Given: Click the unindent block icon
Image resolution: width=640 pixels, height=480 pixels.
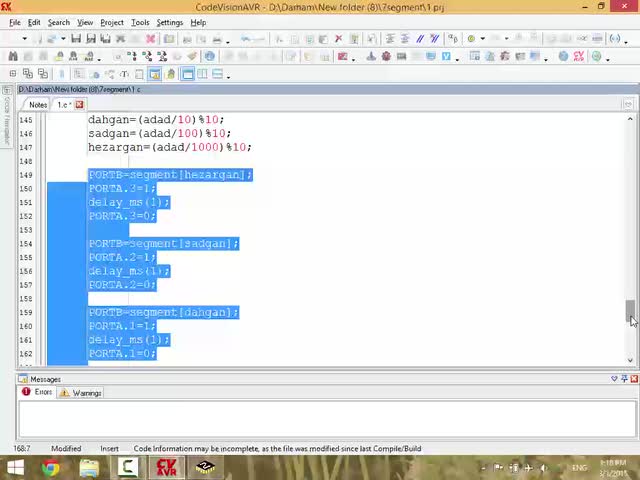Looking at the screenshot, I should coord(405,39).
